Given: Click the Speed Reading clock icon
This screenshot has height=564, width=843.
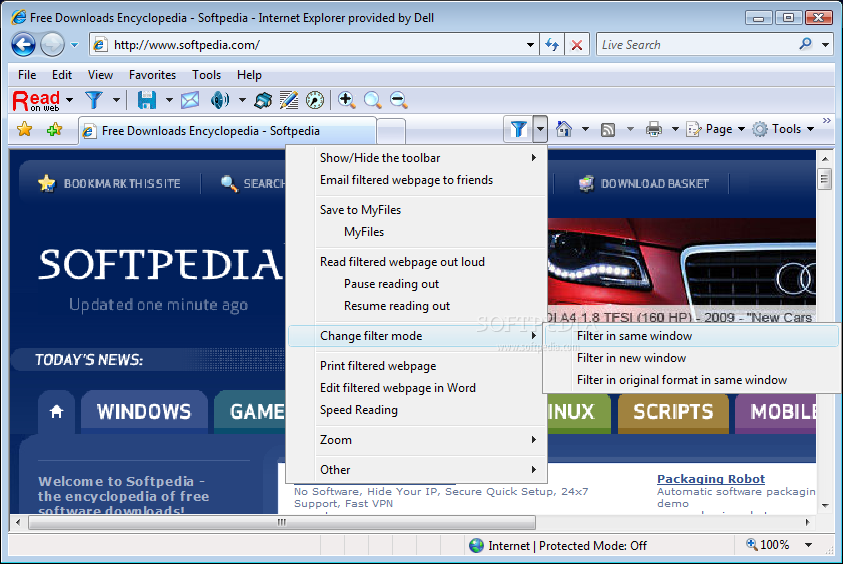Looking at the screenshot, I should (315, 100).
